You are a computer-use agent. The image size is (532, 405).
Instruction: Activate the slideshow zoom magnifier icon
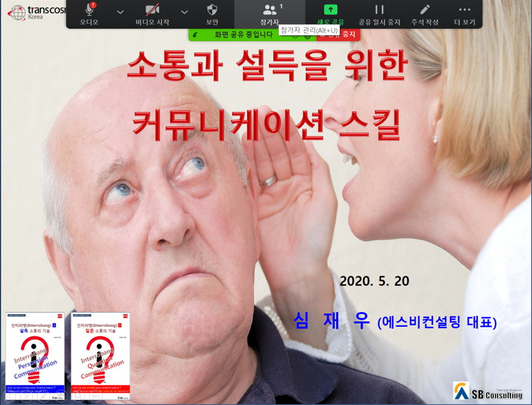tap(78, 396)
